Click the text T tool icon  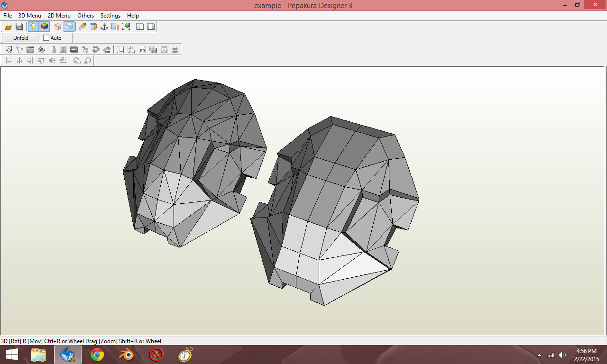pyautogui.click(x=63, y=49)
